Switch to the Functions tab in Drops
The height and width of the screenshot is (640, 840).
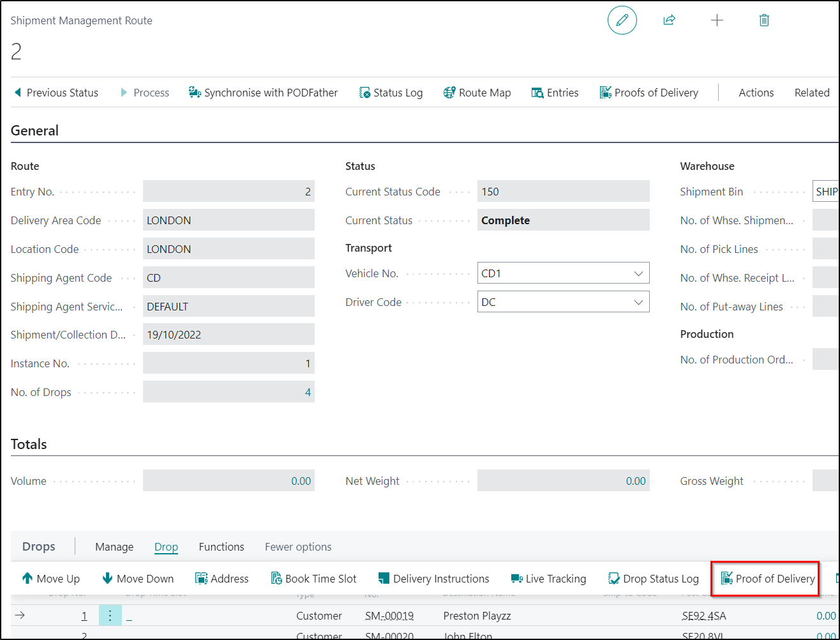click(221, 547)
